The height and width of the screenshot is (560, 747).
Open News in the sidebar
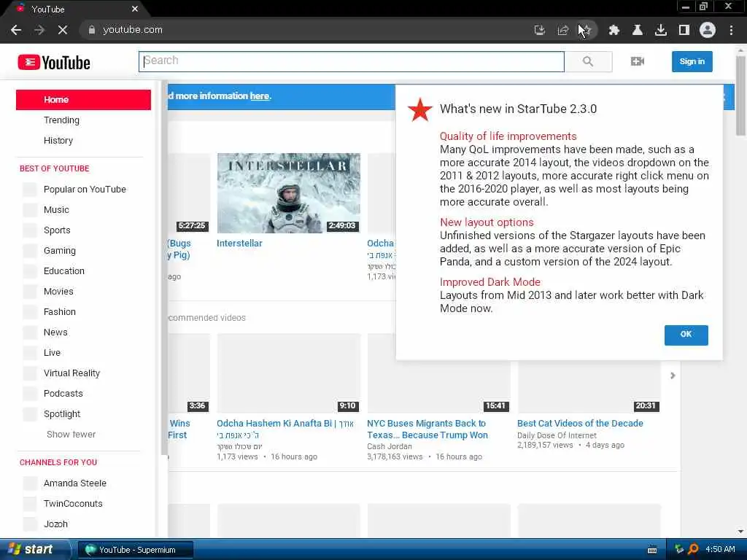55,332
